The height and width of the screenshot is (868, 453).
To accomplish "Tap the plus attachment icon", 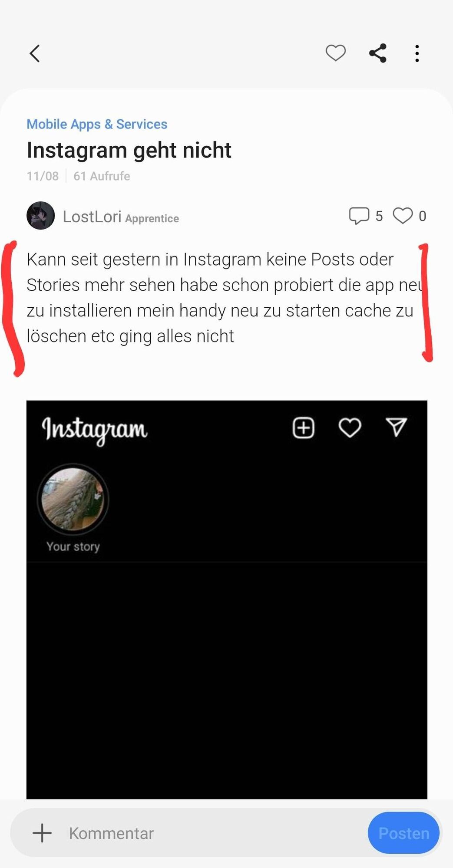I will point(42,833).
